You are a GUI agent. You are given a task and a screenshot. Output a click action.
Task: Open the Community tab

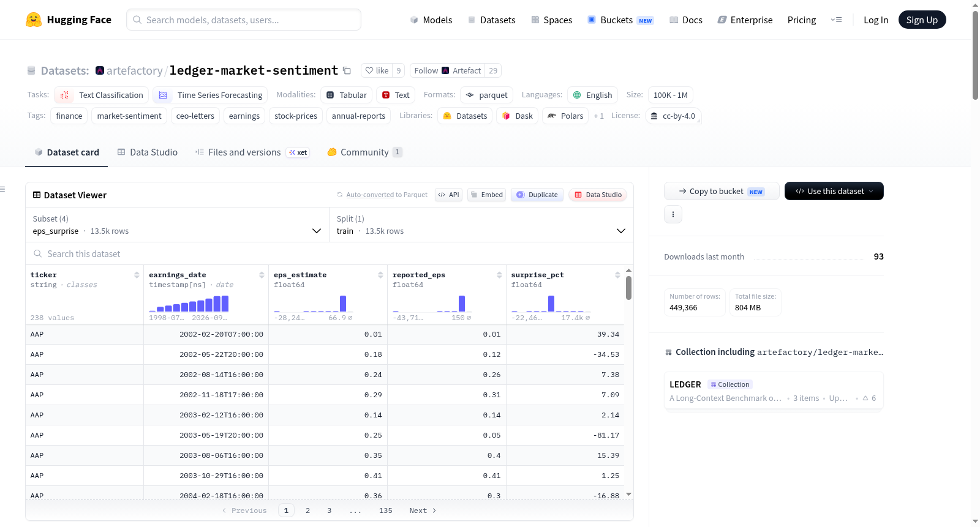coord(364,152)
